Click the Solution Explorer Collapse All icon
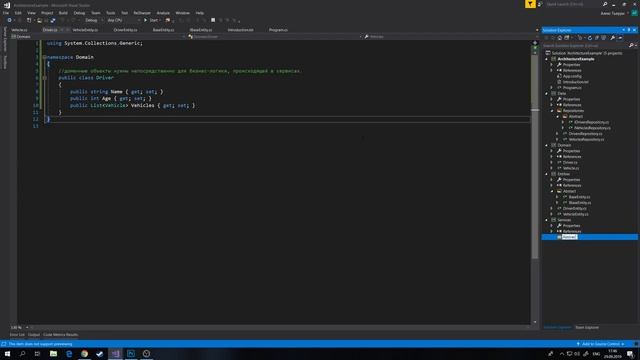This screenshot has width=640, height=360. [596, 38]
